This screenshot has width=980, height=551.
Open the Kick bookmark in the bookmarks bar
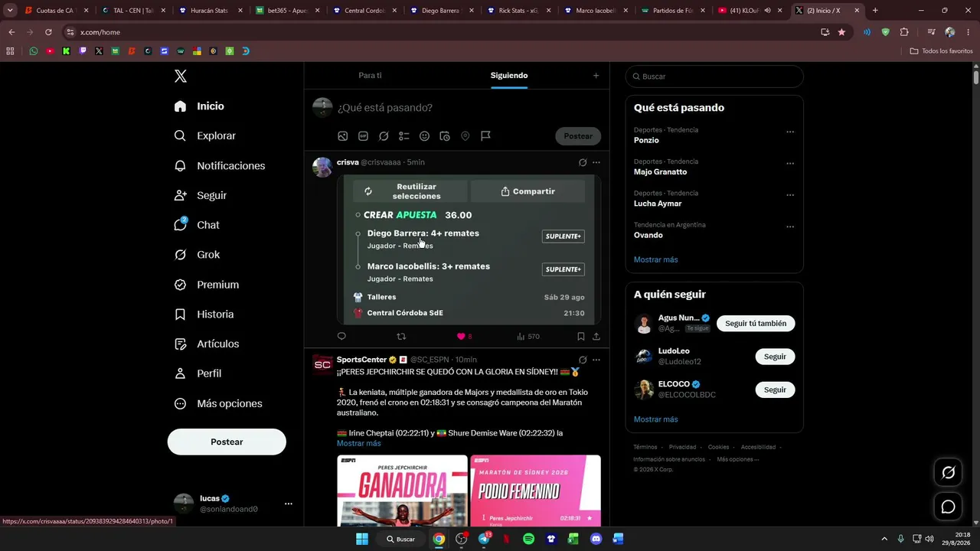tap(67, 51)
